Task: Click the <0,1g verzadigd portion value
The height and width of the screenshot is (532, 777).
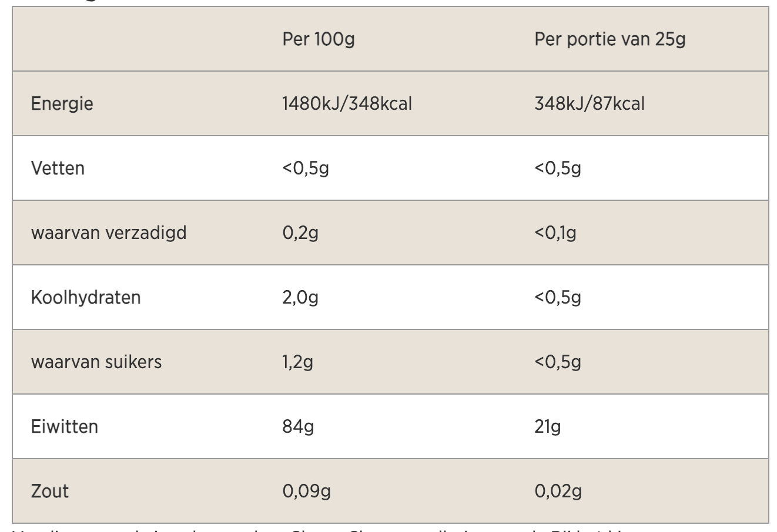Action: (x=555, y=233)
